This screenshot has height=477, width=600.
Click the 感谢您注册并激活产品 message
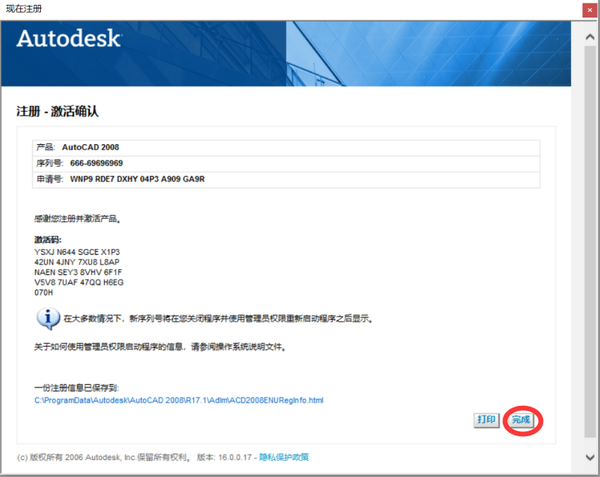(78, 219)
